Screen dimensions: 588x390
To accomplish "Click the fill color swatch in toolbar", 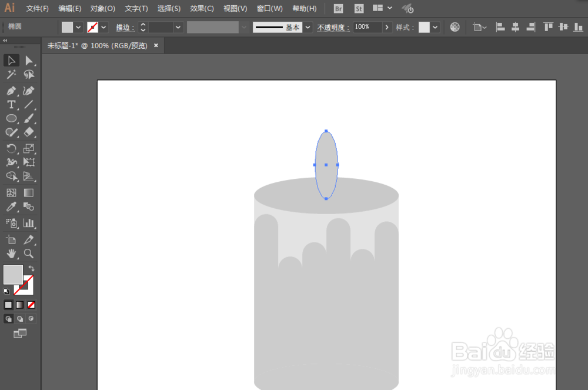I will click(x=13, y=274).
